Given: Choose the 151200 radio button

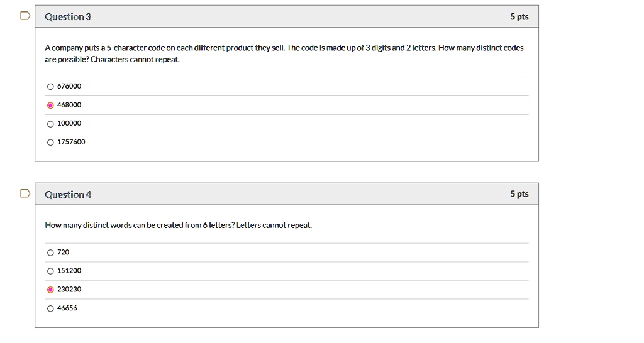Looking at the screenshot, I should pos(50,271).
